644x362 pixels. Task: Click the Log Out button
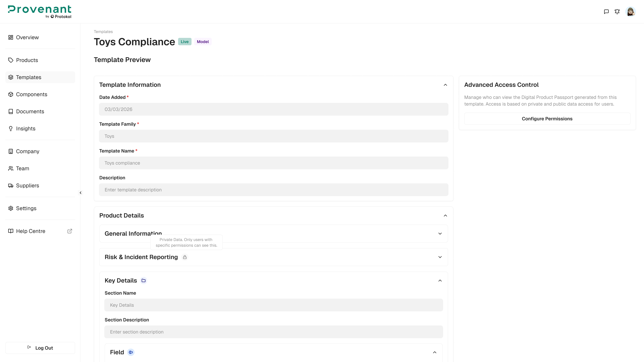click(x=40, y=348)
